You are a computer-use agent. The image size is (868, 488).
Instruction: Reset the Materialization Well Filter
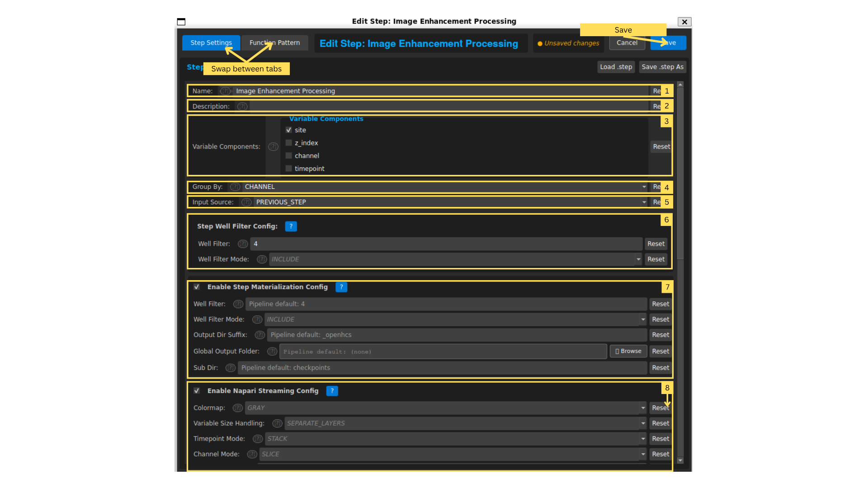pyautogui.click(x=660, y=304)
